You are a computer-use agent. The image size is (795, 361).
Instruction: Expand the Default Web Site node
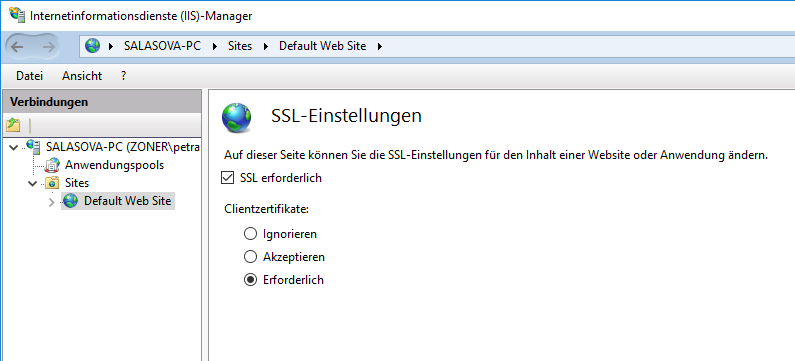51,202
